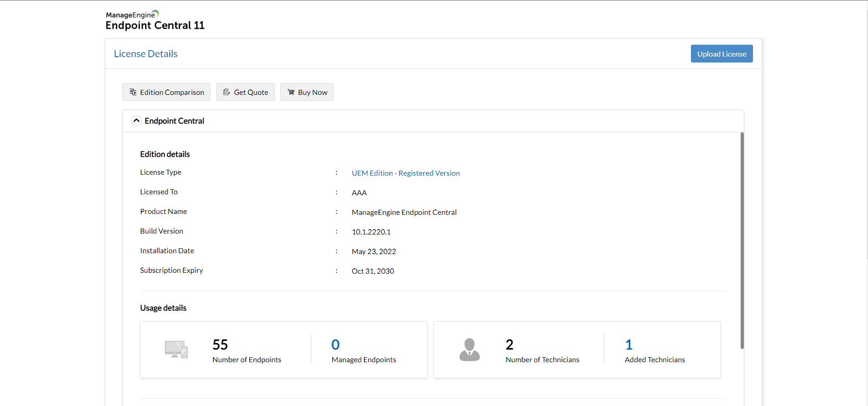The height and width of the screenshot is (406, 868).
Task: Open the UEM Edition - Registered Version link
Action: pos(406,173)
